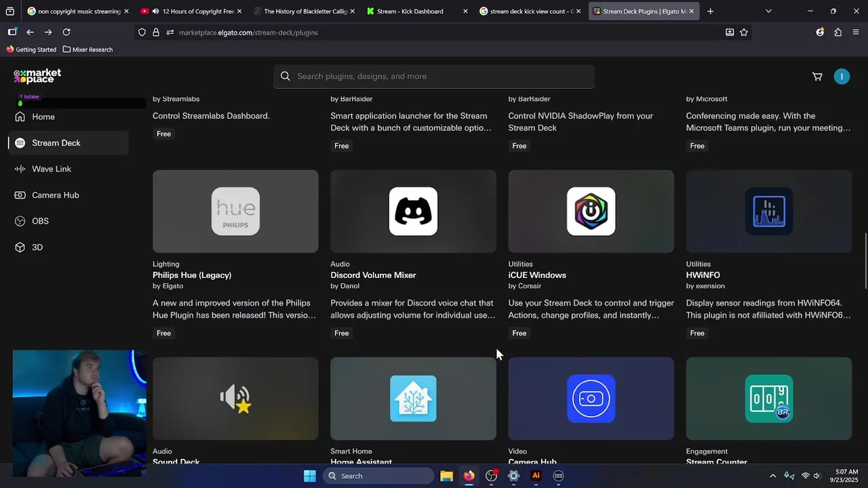
Task: Mute the YouTube tab audio icon
Action: pos(156,11)
